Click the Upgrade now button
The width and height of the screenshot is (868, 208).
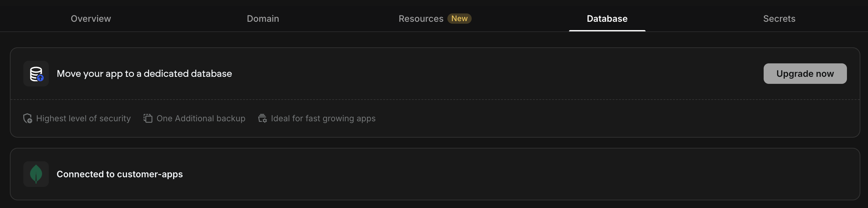804,74
